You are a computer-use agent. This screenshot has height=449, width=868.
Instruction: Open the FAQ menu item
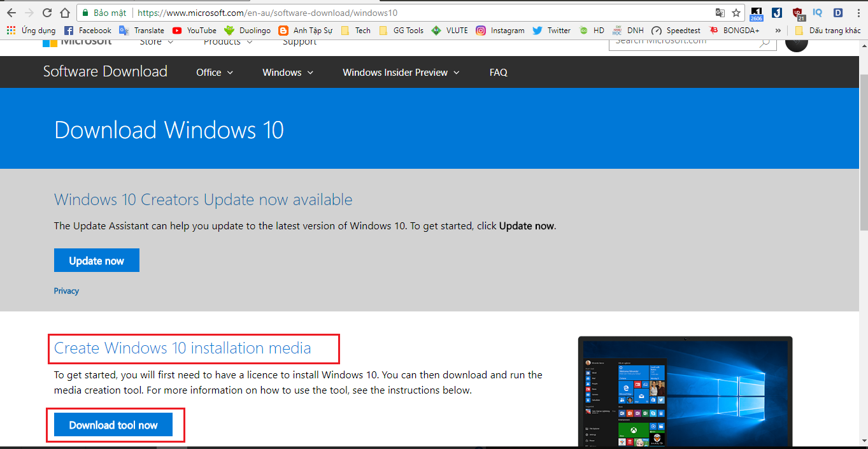[x=499, y=73]
